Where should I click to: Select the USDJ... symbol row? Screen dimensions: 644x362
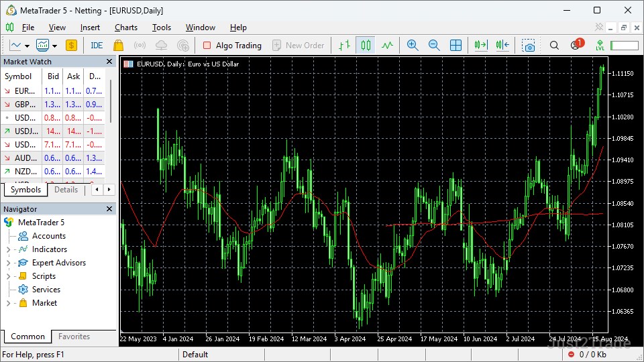click(53, 131)
